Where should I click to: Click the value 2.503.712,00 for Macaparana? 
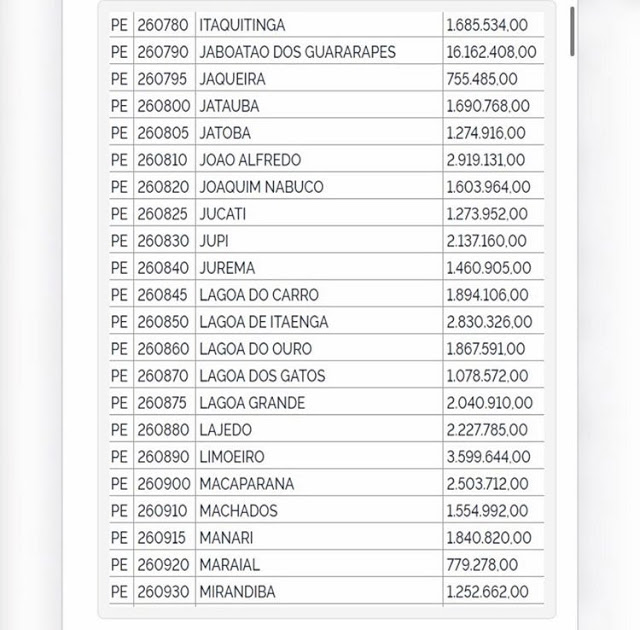click(487, 483)
